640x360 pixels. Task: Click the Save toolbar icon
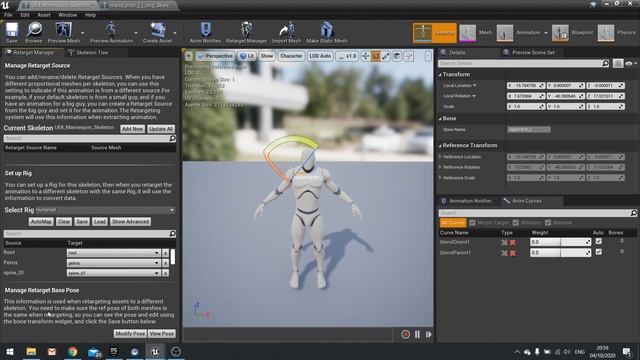[11, 32]
